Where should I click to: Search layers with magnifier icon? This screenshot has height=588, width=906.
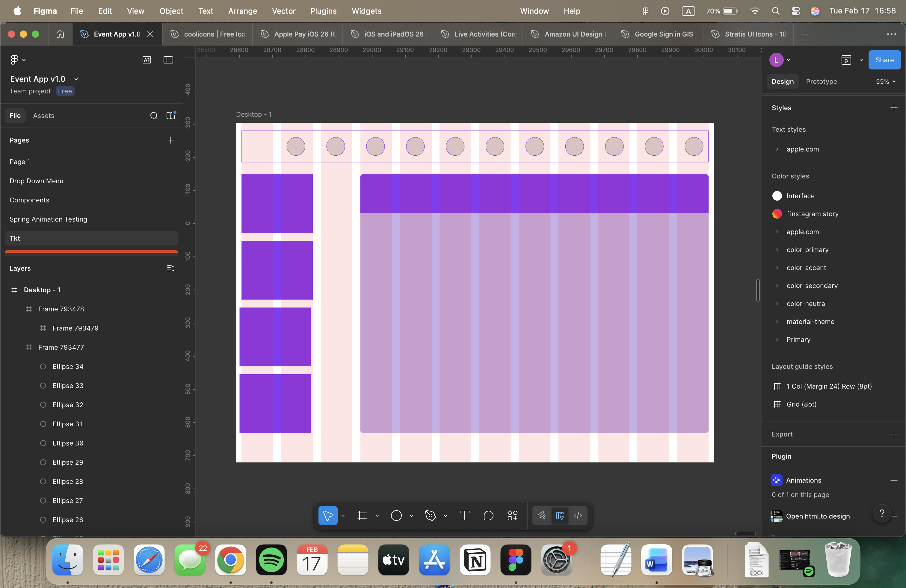[x=154, y=116]
